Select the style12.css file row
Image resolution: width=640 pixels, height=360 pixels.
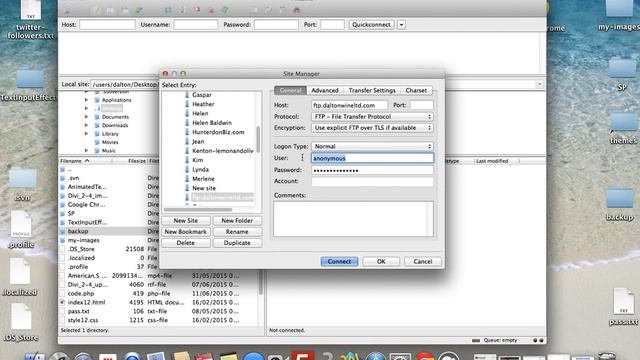pos(159,320)
